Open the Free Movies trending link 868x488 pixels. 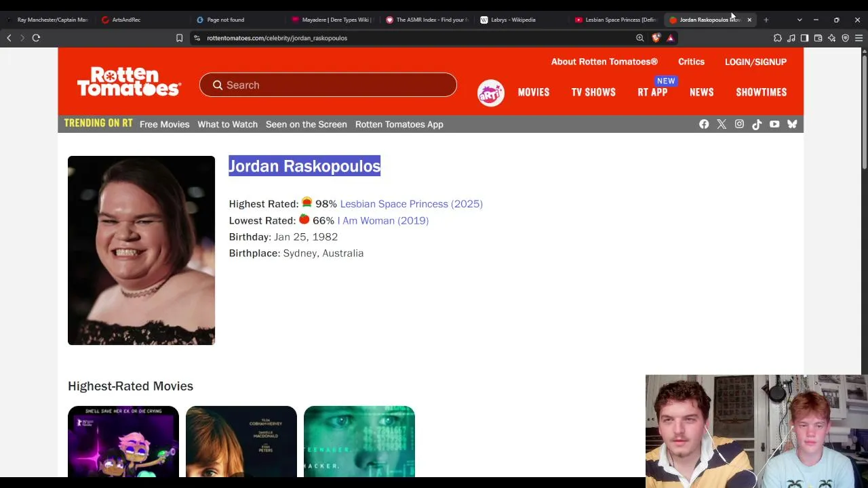tap(165, 124)
